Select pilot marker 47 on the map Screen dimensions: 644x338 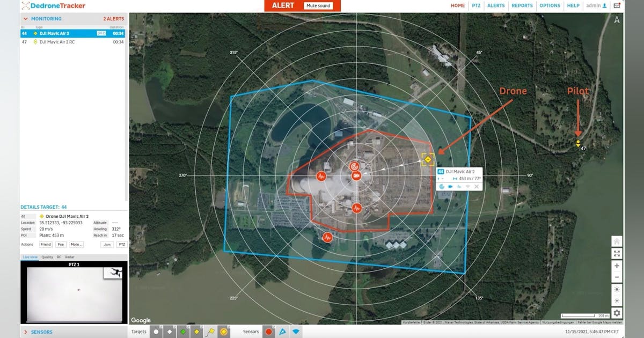[x=578, y=144]
